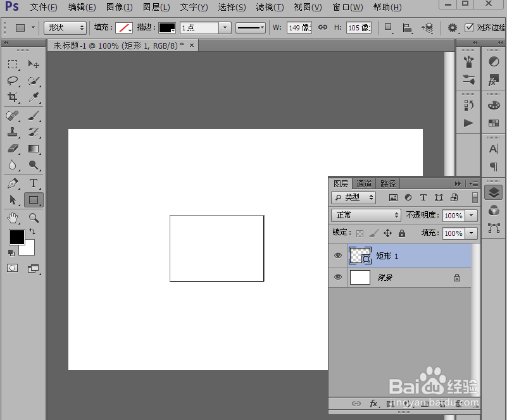Screen dimensions: 507x420
Task: Open the 文件(F) menu
Action: coord(43,7)
